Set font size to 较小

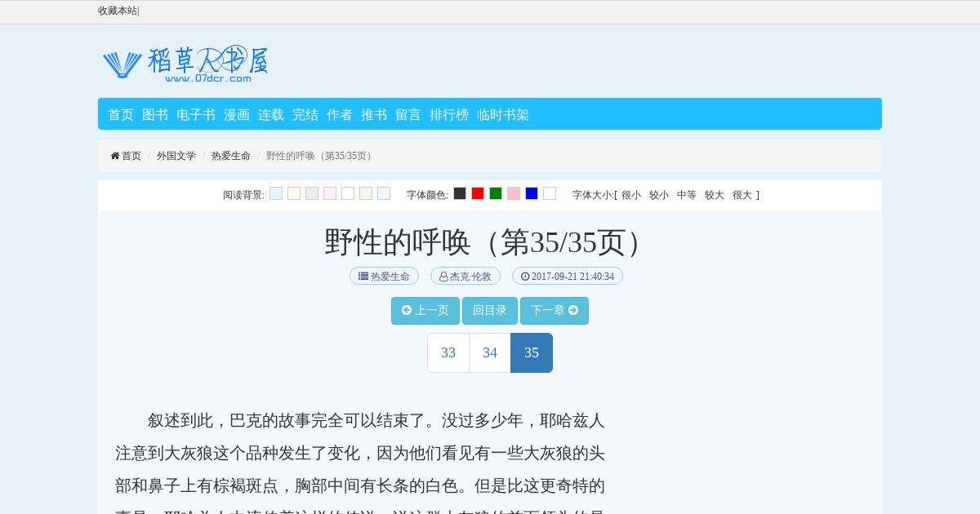click(x=659, y=195)
